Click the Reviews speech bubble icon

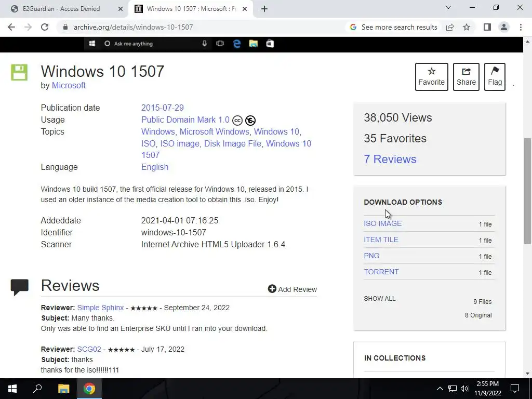point(19,287)
